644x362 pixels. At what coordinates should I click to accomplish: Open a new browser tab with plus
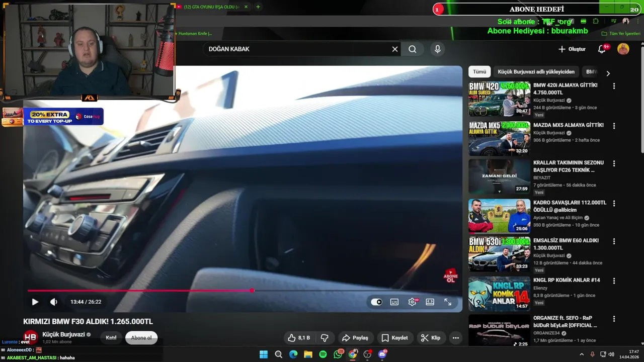pos(258,7)
